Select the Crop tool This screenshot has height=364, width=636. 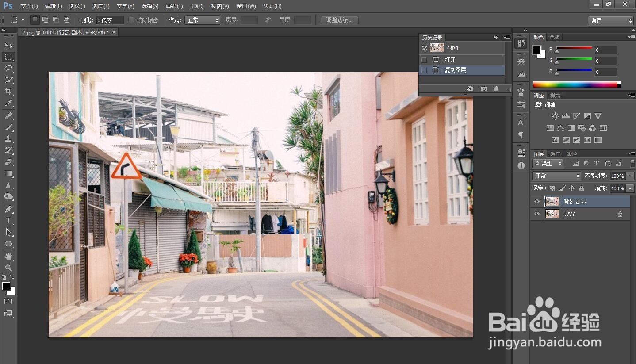tap(8, 92)
